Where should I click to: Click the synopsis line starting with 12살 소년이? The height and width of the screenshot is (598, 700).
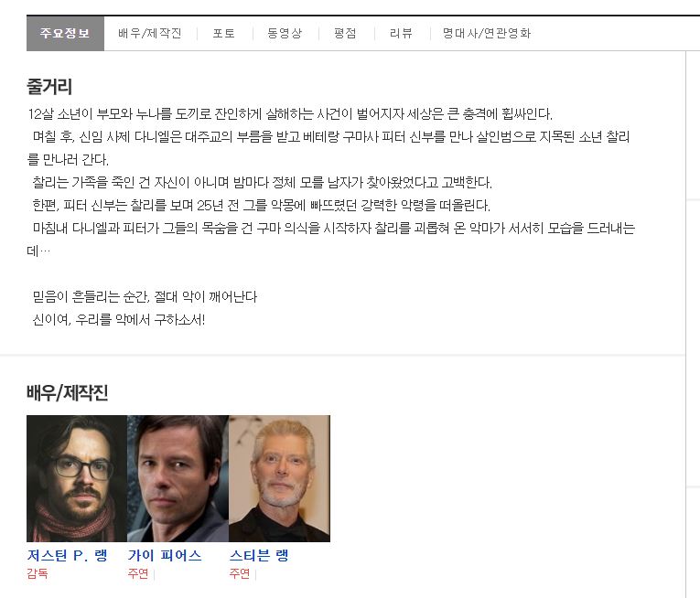pos(290,114)
